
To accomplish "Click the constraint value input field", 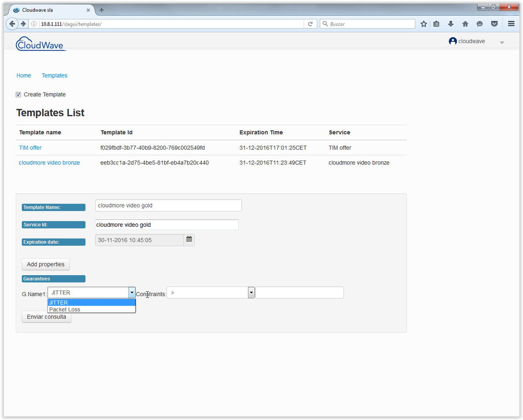I will coord(300,293).
